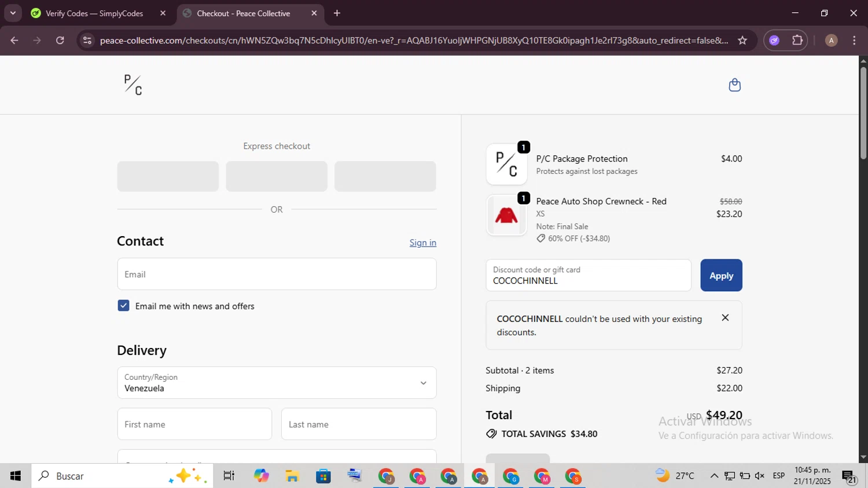
Task: Open Microsoft Store from the taskbar
Action: click(323, 476)
